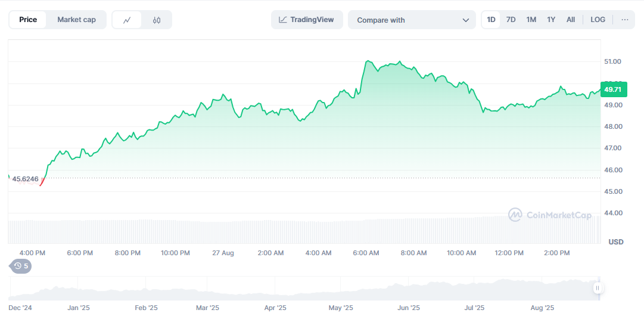Click Jun '25 on the overview timeline

[x=409, y=308]
